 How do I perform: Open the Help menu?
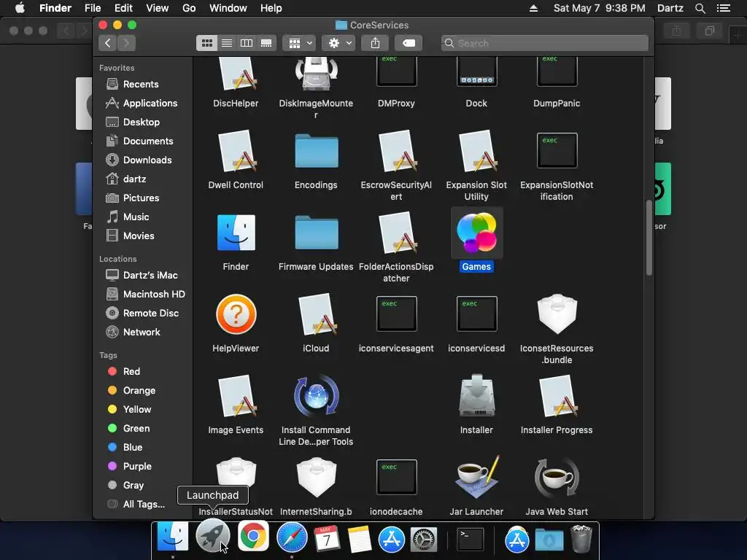click(271, 8)
